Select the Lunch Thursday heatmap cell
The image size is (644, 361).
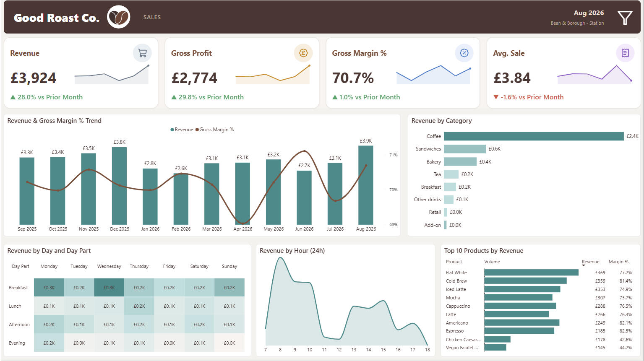[x=139, y=306]
